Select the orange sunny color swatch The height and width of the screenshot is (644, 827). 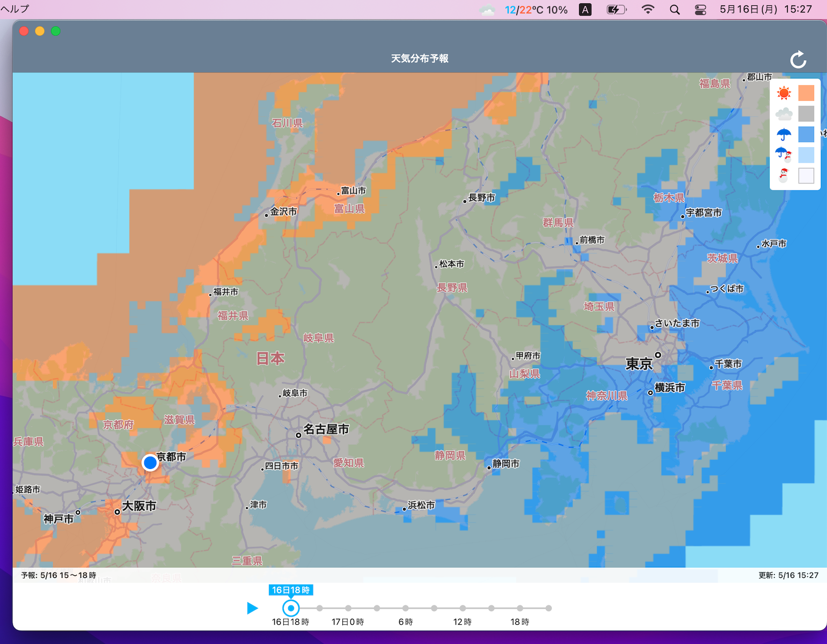806,93
